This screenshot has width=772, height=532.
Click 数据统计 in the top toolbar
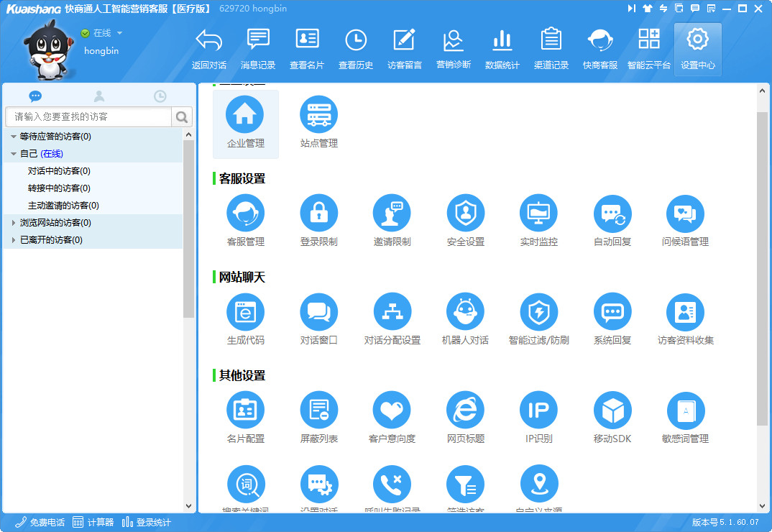tap(502, 49)
